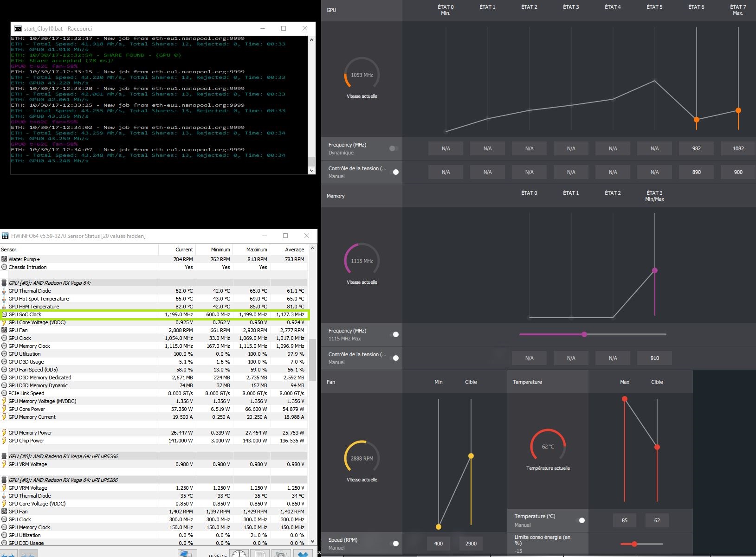Click the Maximum column header
Viewport: 756px width, 557px height.
point(256,250)
